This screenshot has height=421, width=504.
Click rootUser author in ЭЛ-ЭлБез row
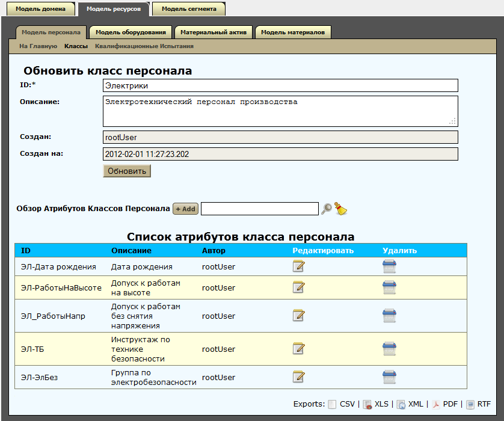[x=218, y=378]
